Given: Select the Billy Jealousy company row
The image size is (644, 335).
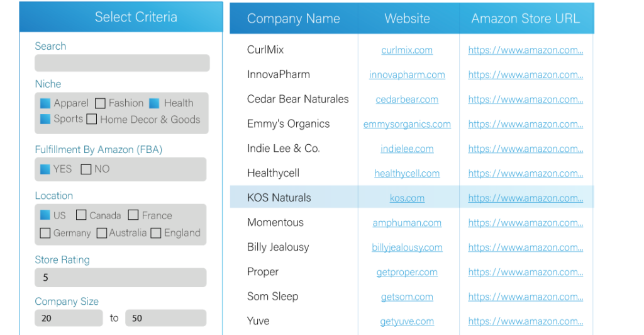Looking at the screenshot, I should [x=278, y=247].
